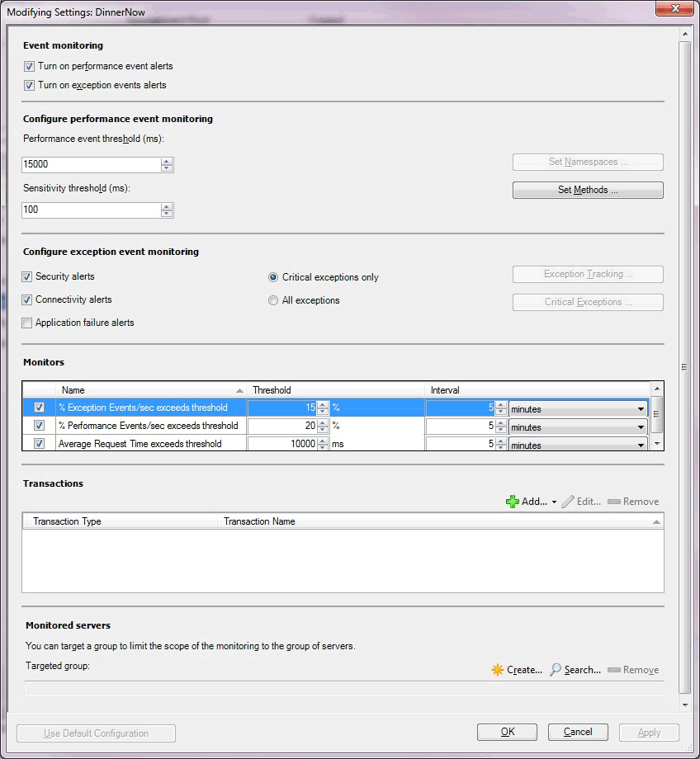
Task: Select Critical exceptions only radio button
Action: (273, 277)
